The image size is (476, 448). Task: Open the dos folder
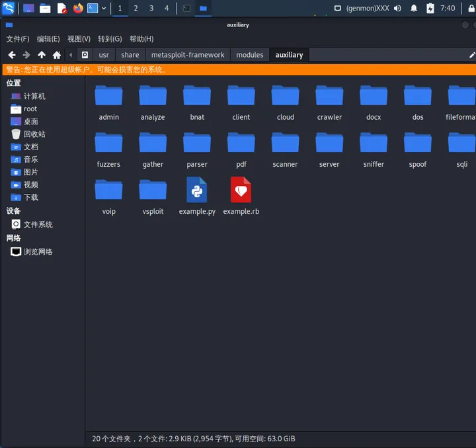click(418, 103)
